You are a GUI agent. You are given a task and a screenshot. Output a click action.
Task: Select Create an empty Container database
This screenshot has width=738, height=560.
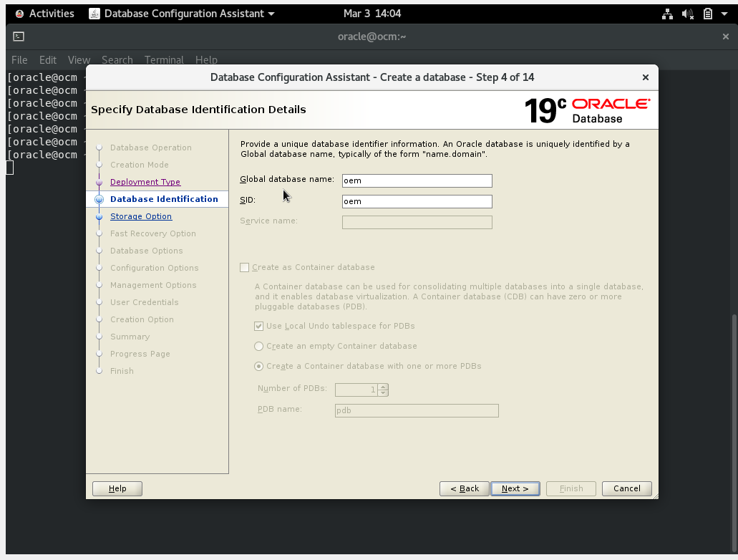point(258,346)
